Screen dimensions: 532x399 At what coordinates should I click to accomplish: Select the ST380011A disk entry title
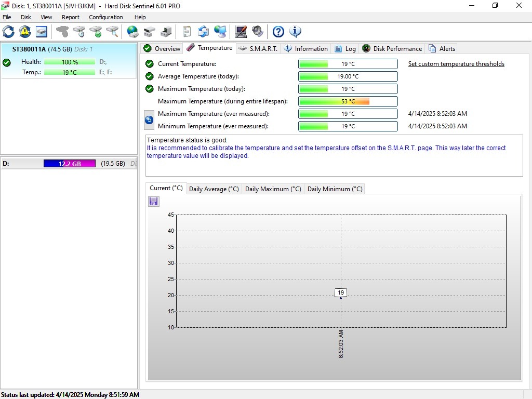click(29, 49)
